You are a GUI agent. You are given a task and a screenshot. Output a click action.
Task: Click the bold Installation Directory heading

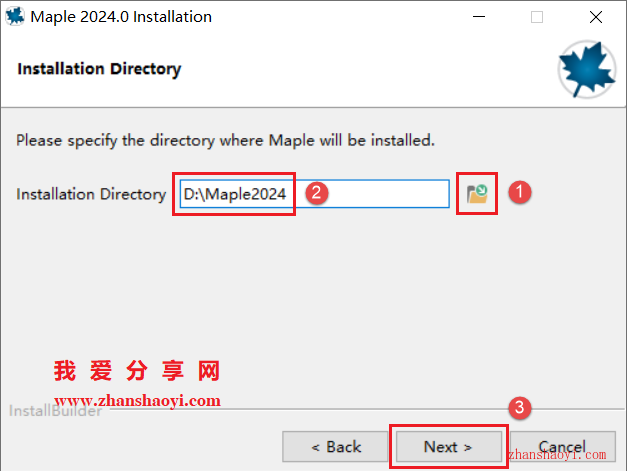pyautogui.click(x=99, y=69)
